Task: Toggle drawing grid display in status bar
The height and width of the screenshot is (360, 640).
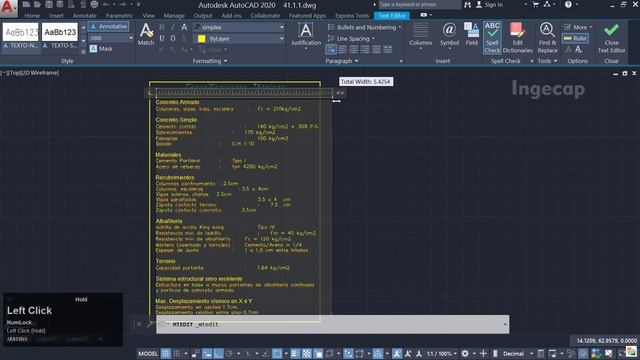Action: [x=165, y=353]
